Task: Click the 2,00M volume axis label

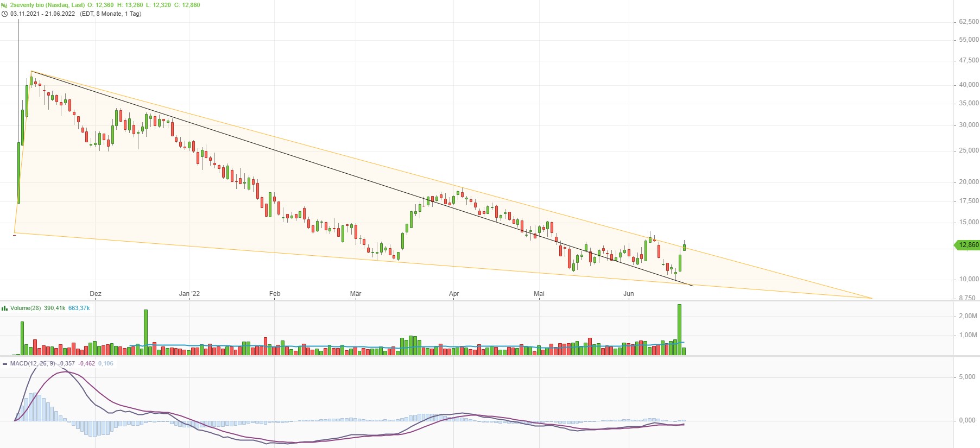Action: 968,316
